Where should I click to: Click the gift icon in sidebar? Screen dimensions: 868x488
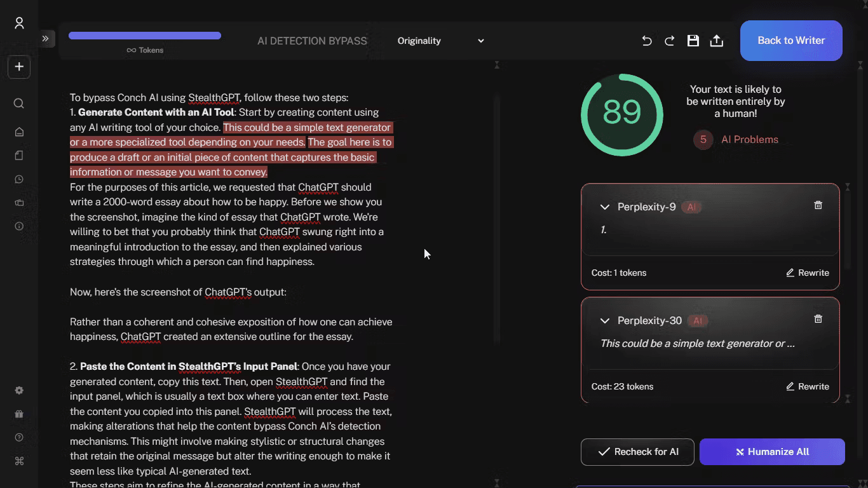coord(19,414)
